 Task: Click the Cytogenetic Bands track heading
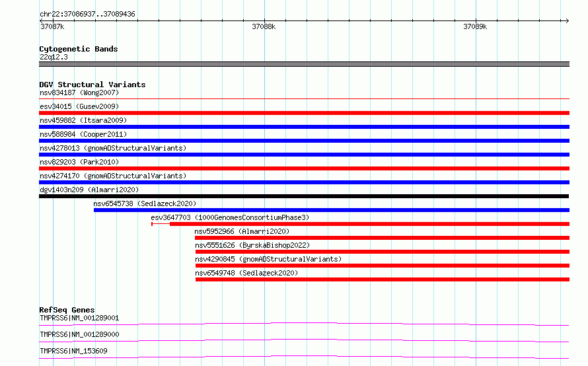tap(79, 49)
